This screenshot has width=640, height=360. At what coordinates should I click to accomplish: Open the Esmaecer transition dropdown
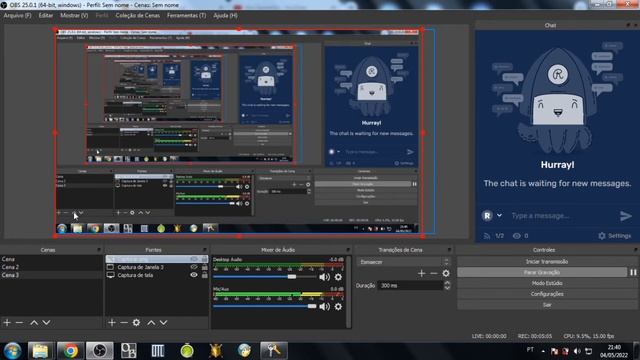click(403, 262)
